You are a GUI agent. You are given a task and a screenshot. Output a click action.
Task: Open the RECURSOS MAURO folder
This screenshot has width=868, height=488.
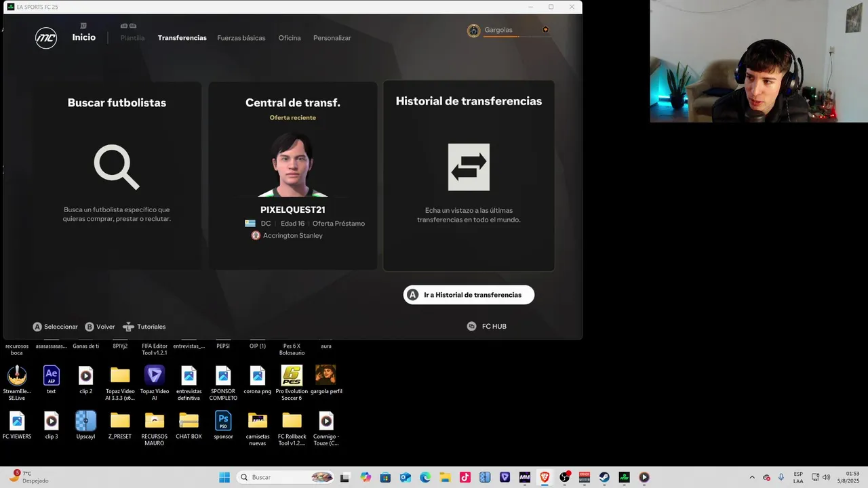pyautogui.click(x=155, y=428)
